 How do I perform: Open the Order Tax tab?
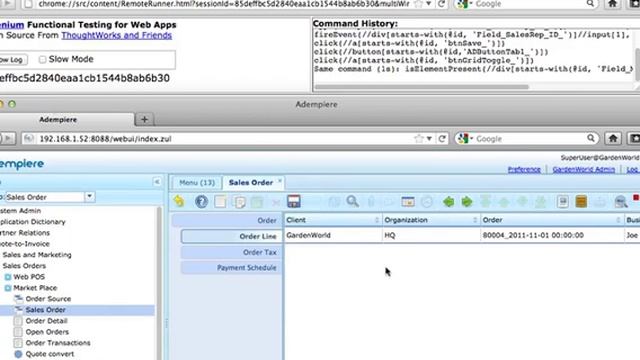231,252
